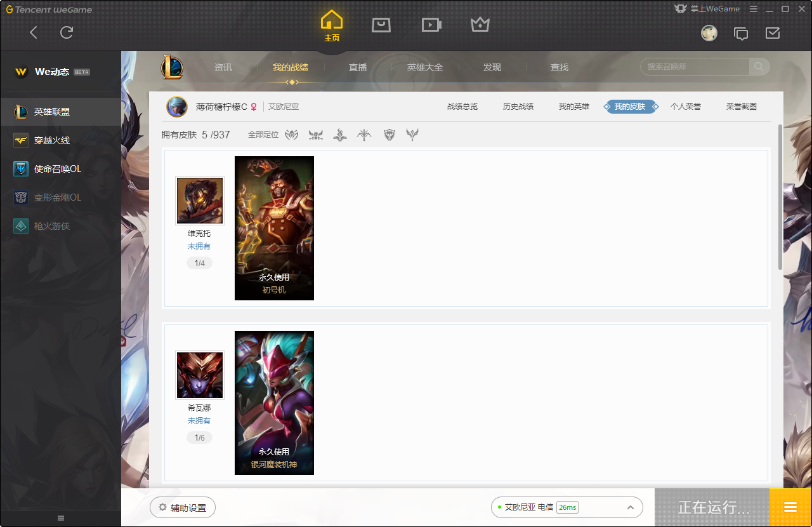Open 个人荣誉 sub-tab
The width and height of the screenshot is (812, 527).
pos(686,107)
